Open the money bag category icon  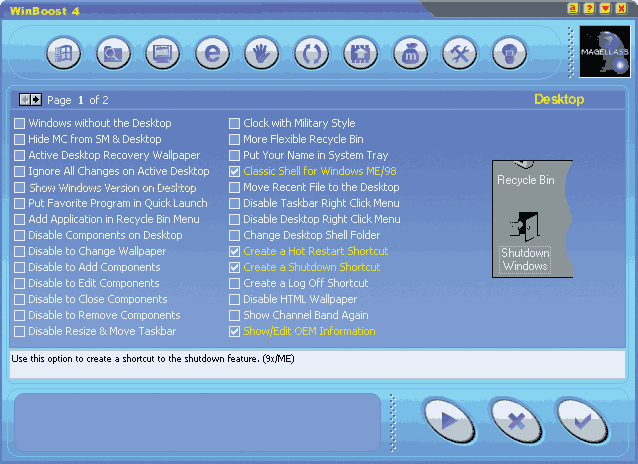point(410,52)
